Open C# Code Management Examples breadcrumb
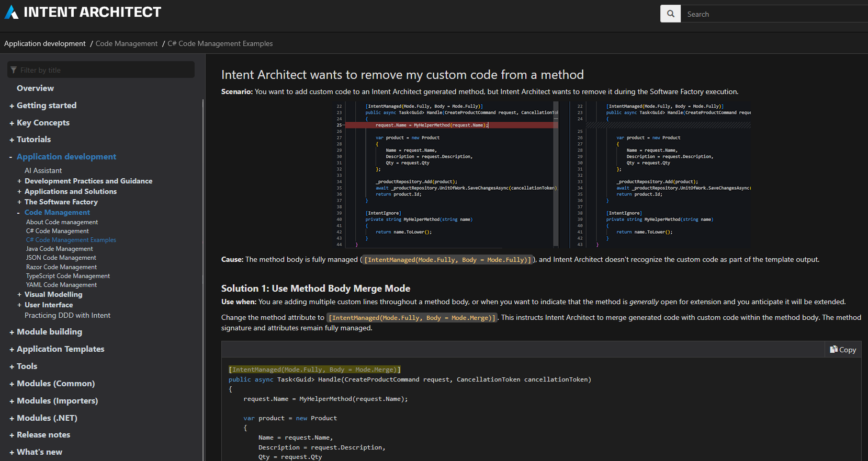This screenshot has height=461, width=868. [x=220, y=43]
